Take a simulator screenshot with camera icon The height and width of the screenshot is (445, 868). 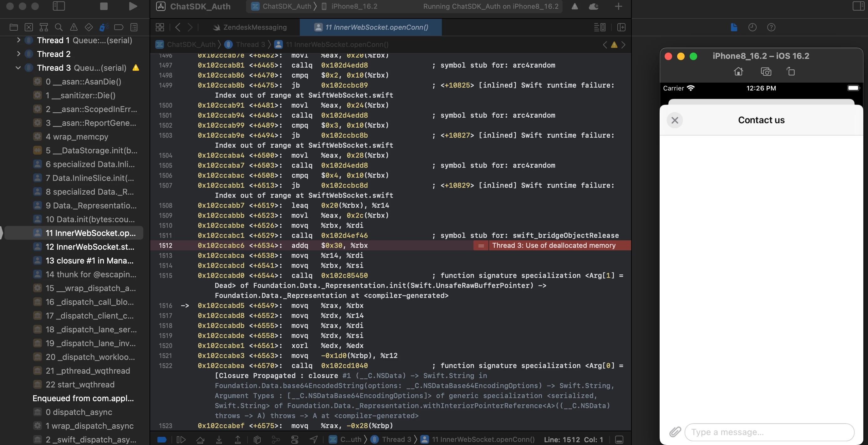coord(766,72)
